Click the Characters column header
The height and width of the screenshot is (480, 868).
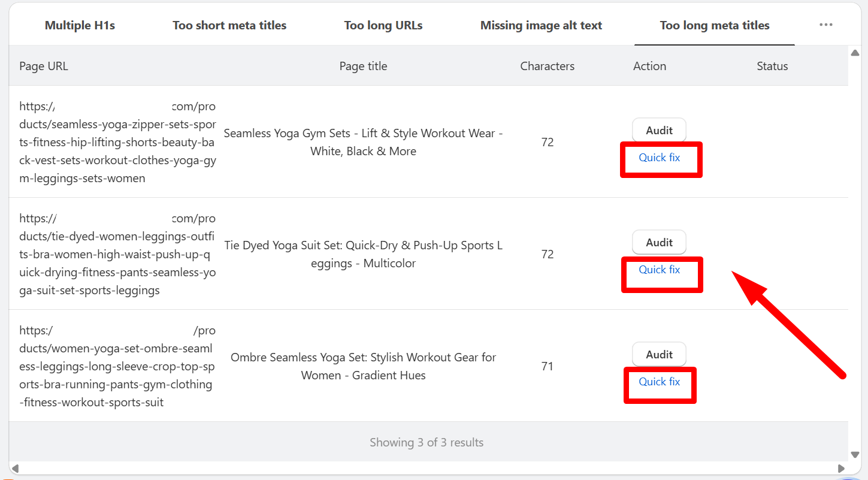pyautogui.click(x=547, y=66)
